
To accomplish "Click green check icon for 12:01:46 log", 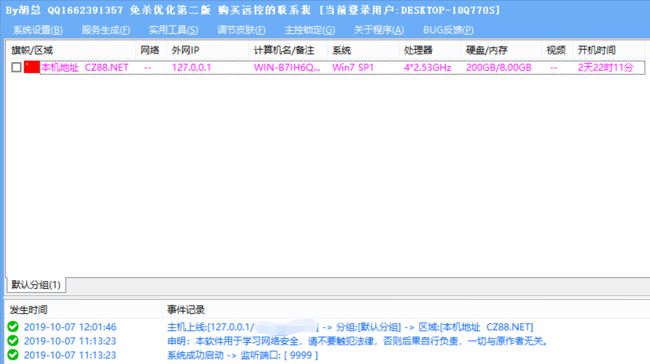I will (x=13, y=327).
